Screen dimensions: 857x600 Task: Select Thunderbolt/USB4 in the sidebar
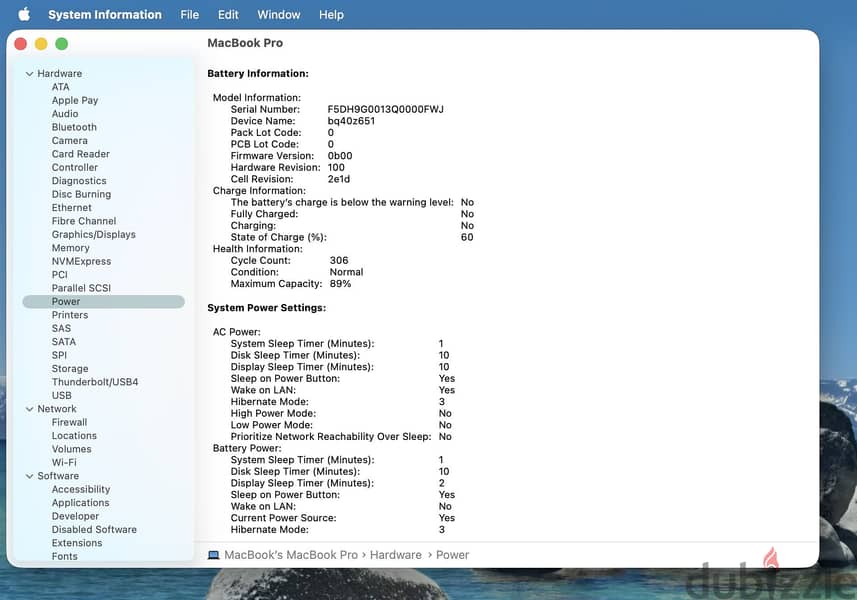95,382
